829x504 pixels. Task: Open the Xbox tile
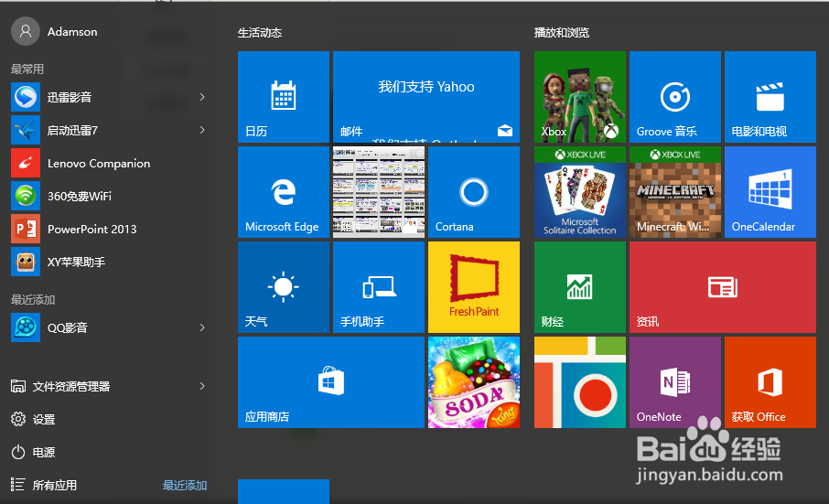point(580,97)
